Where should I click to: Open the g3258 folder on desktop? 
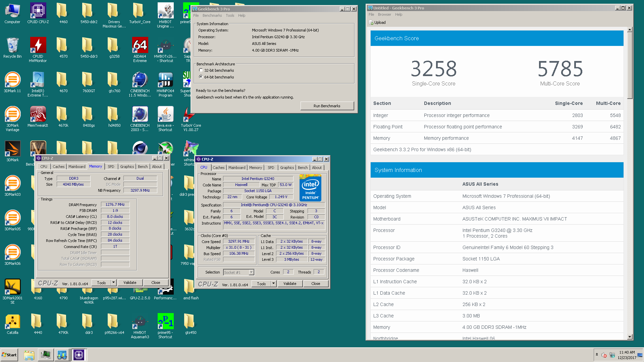(x=114, y=48)
